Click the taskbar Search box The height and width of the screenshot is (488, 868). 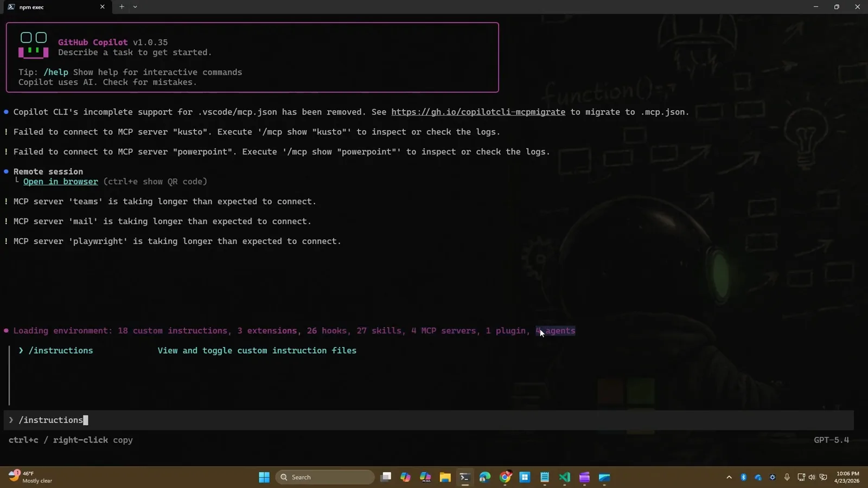(x=325, y=477)
